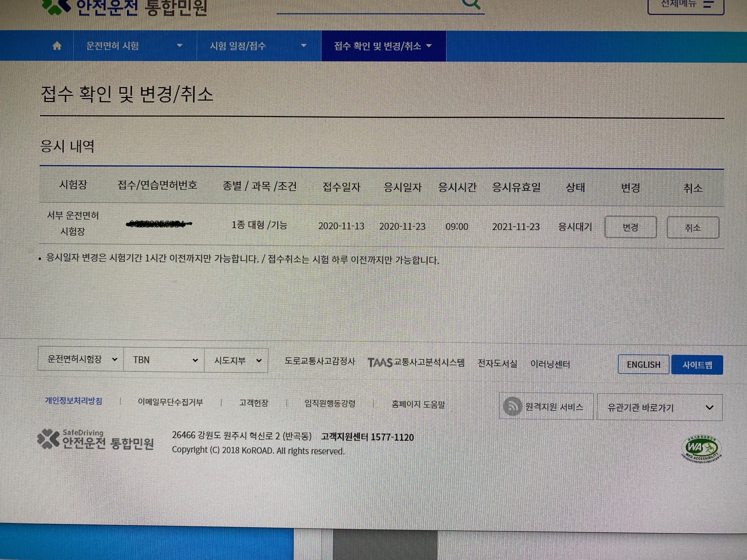Open the 사이트맵 button
This screenshot has height=560, width=747.
tap(697, 365)
